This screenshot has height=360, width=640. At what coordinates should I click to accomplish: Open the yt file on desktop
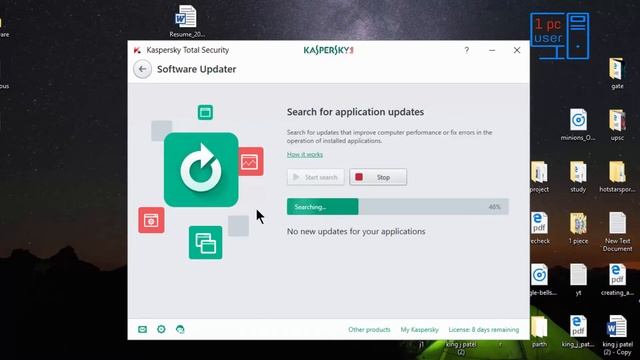578,279
